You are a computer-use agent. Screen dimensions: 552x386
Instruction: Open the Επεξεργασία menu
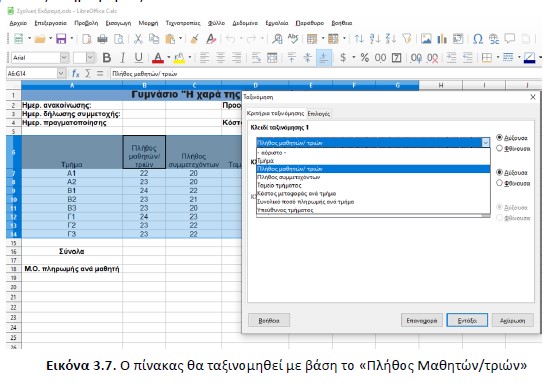(x=50, y=23)
